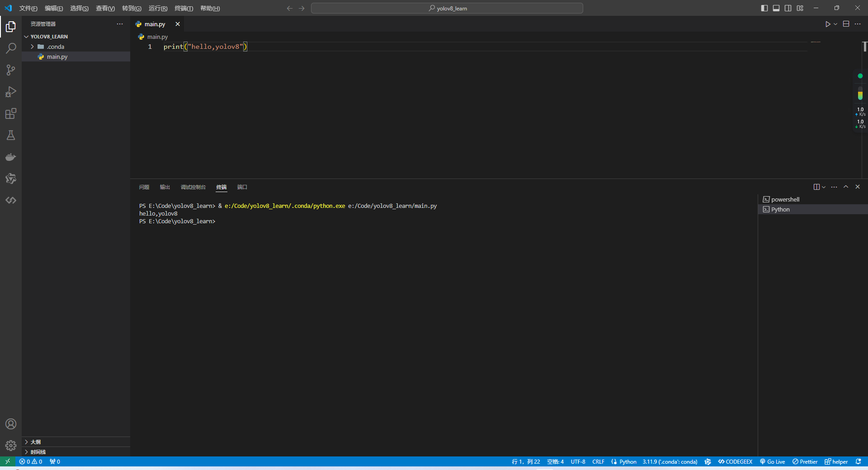Open the CodeGeeX sidebar icon
The image size is (868, 470).
point(11,200)
